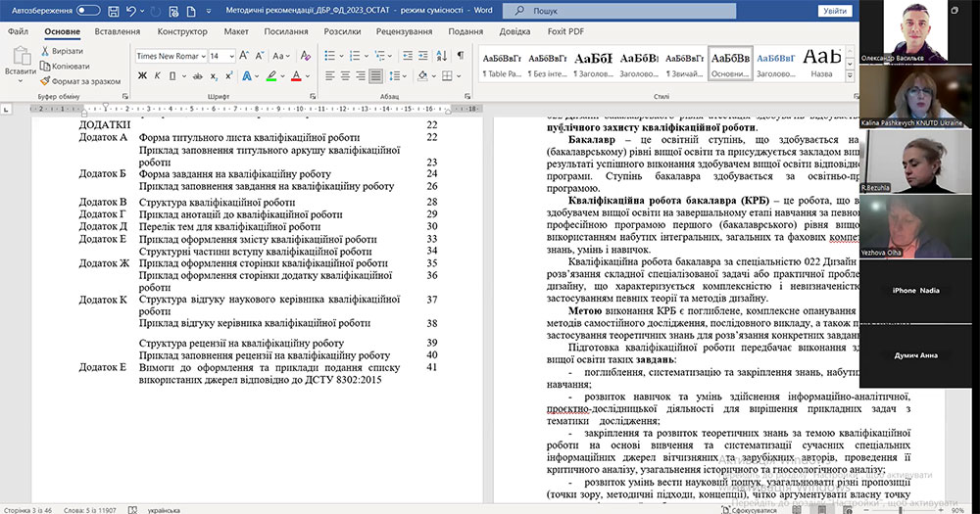The width and height of the screenshot is (980, 514).
Task: Click the spell check icon in status bar
Action: 132,510
